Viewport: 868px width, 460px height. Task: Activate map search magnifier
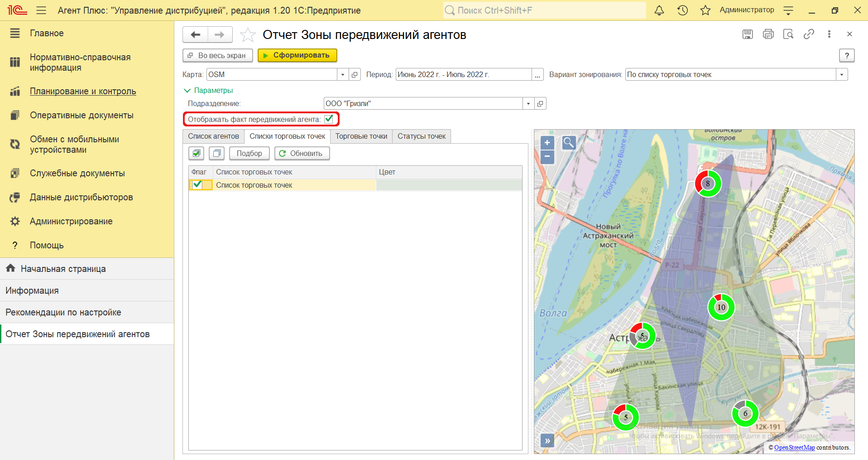point(569,143)
